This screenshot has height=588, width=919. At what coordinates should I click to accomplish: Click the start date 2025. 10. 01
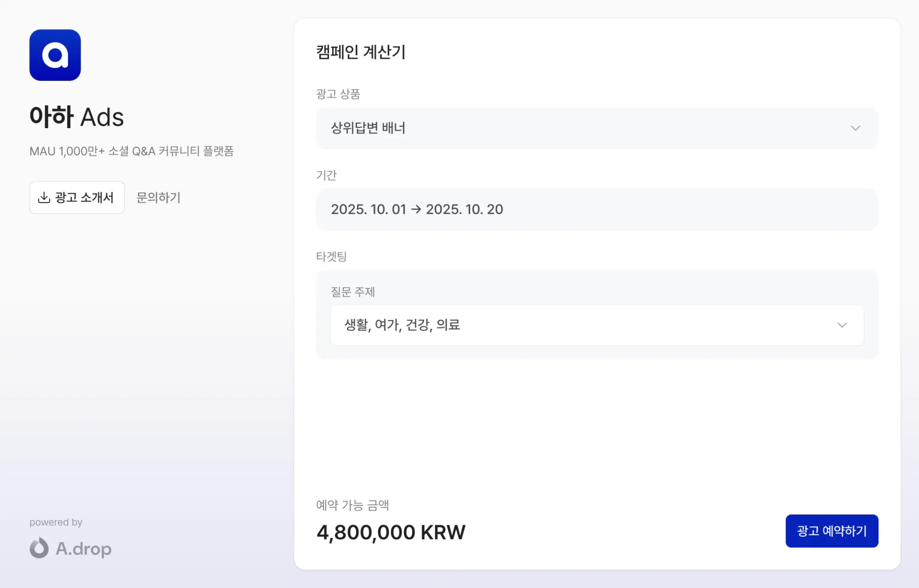[x=368, y=210]
